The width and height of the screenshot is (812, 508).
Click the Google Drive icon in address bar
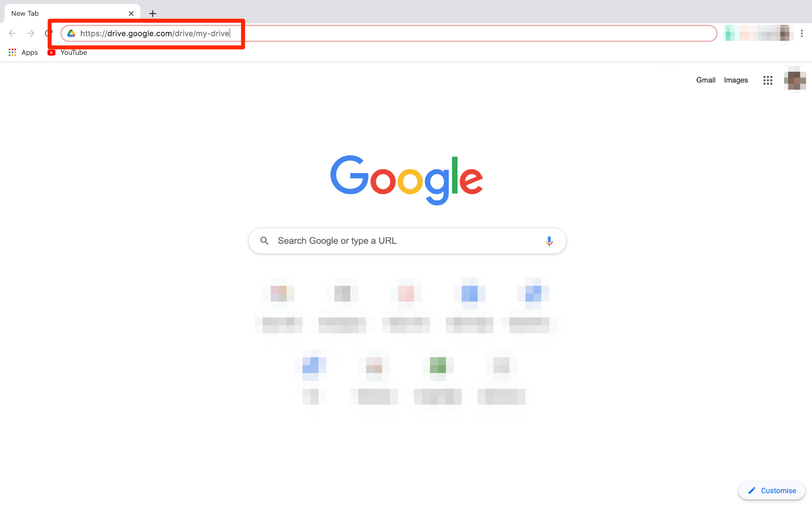pos(69,33)
